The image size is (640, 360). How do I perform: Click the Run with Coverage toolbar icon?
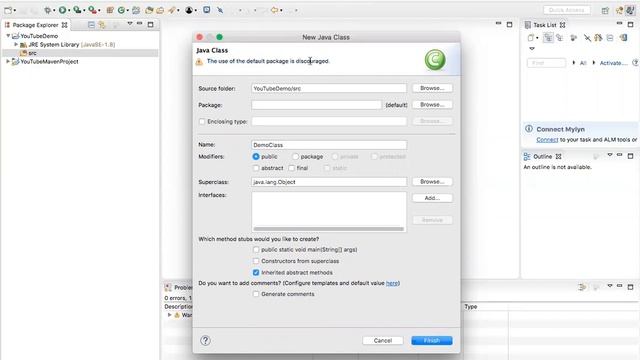(x=77, y=10)
